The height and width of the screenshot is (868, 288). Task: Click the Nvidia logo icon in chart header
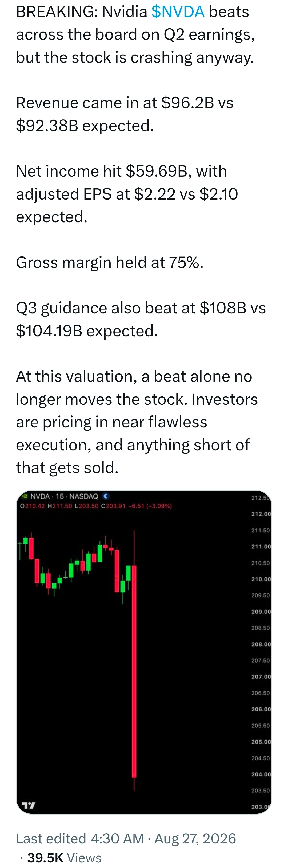pos(24,496)
